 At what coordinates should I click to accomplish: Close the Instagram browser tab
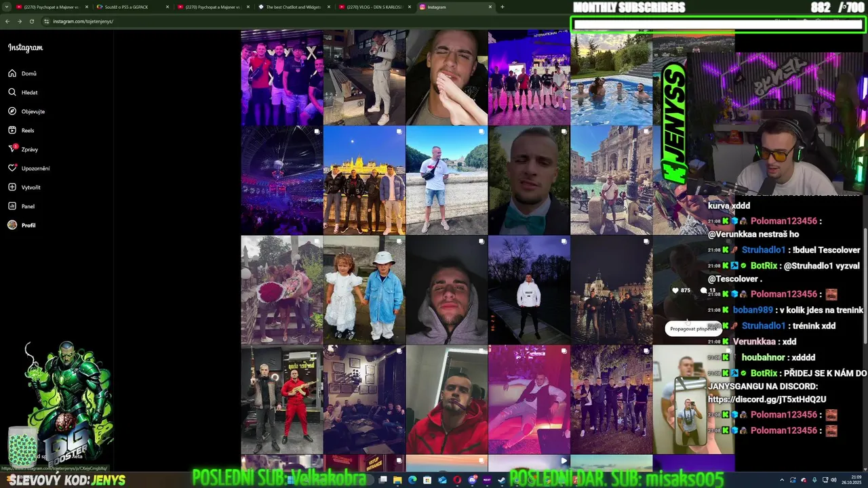click(x=490, y=7)
